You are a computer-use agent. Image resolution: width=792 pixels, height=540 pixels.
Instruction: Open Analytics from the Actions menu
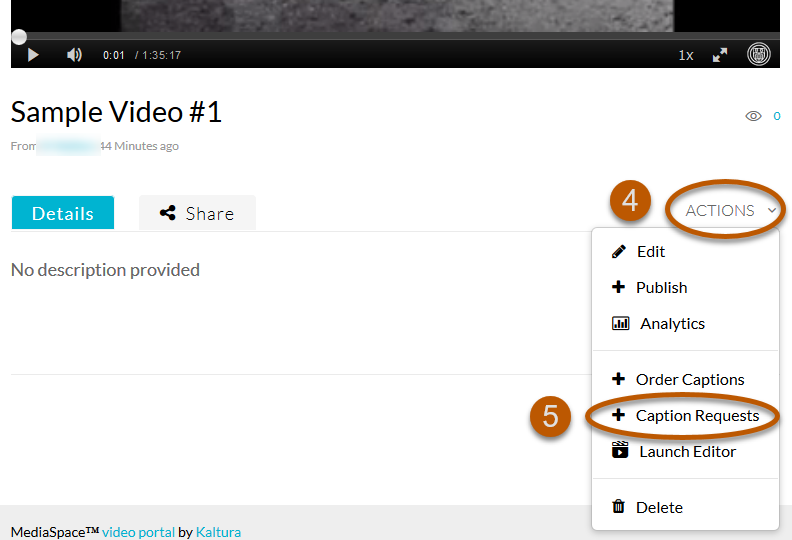pyautogui.click(x=672, y=324)
